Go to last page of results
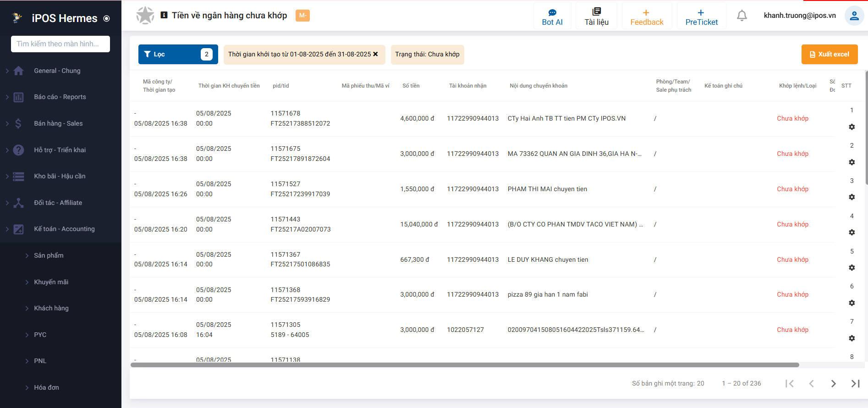This screenshot has width=868, height=408. click(x=855, y=384)
